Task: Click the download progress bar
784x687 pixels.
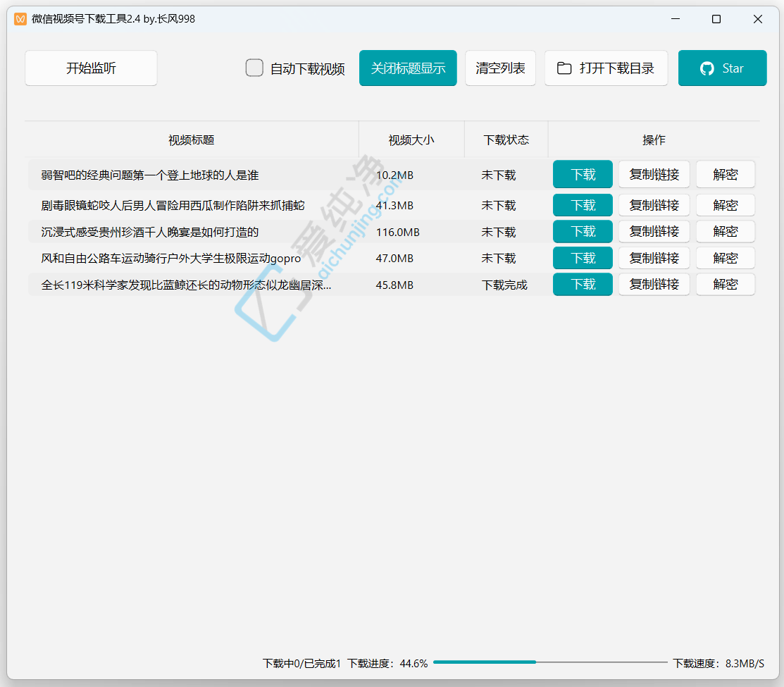Action: (x=549, y=662)
